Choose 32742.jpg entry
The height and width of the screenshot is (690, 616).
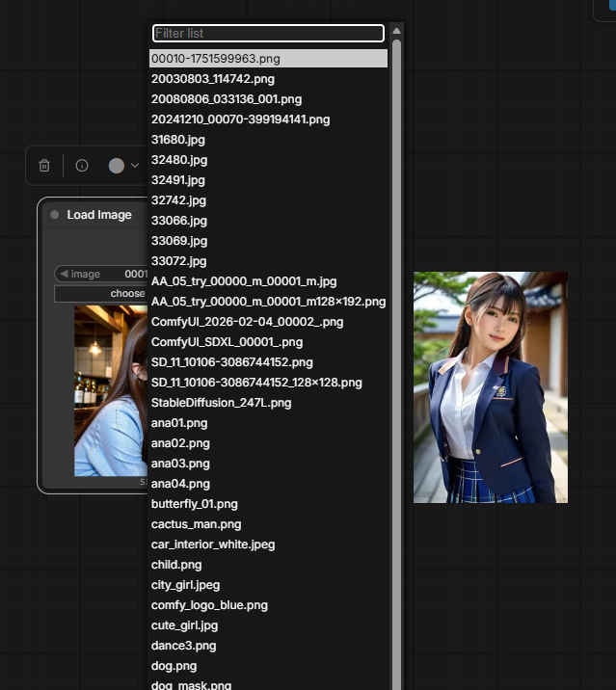268,200
